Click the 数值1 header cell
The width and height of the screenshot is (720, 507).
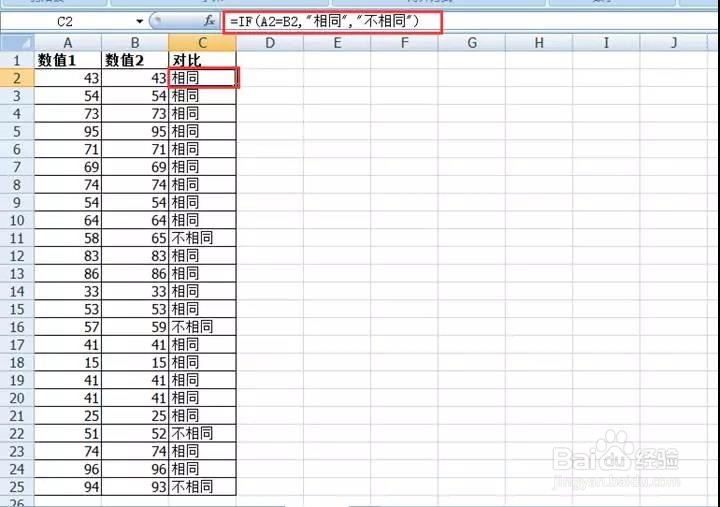click(68, 60)
